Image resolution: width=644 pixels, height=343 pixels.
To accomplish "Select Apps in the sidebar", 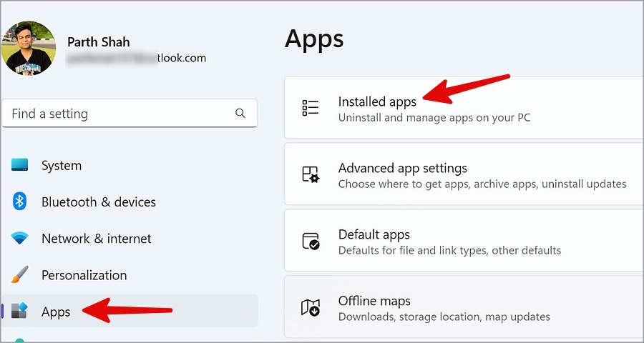I will pyautogui.click(x=130, y=312).
